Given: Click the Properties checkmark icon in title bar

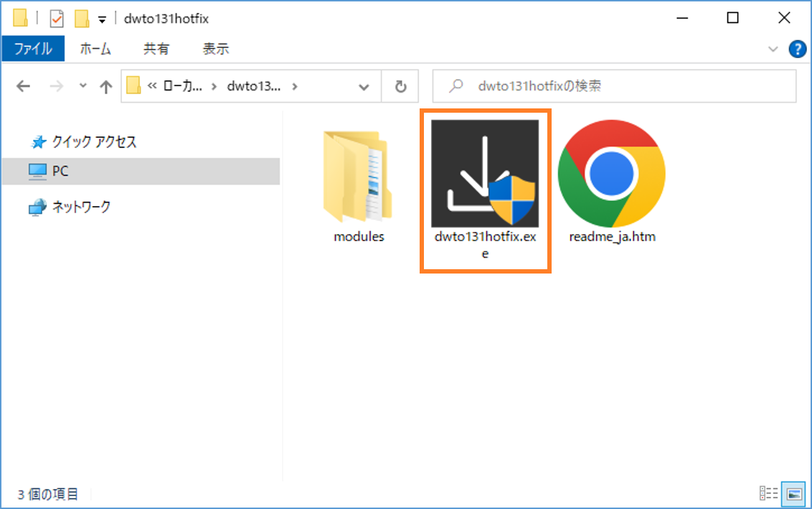Looking at the screenshot, I should [57, 19].
